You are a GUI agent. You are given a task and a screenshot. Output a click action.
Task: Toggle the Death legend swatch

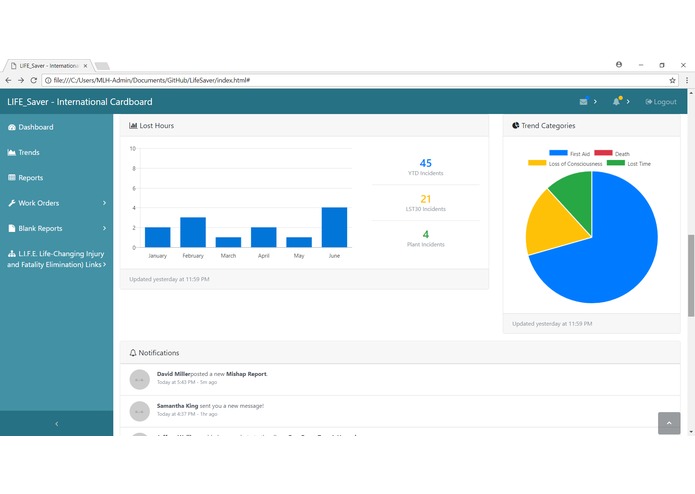[603, 153]
